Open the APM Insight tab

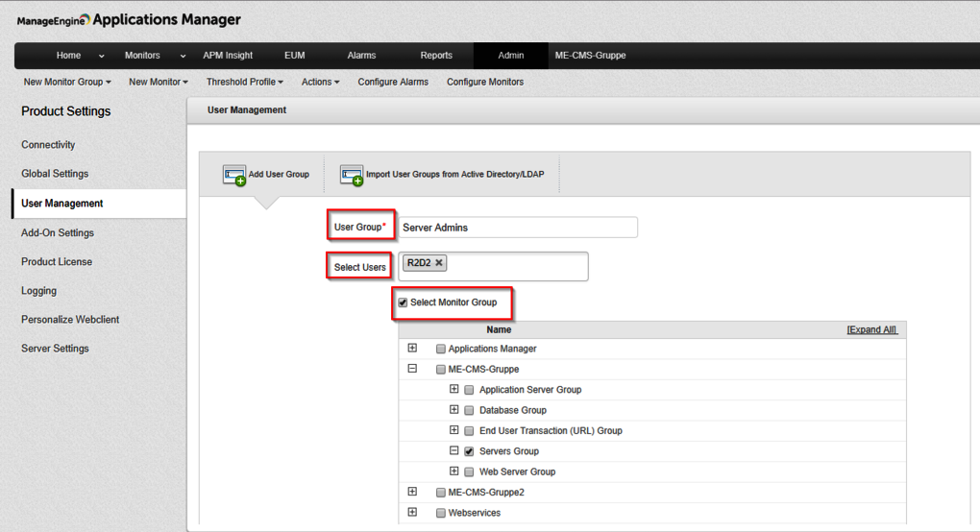(228, 56)
